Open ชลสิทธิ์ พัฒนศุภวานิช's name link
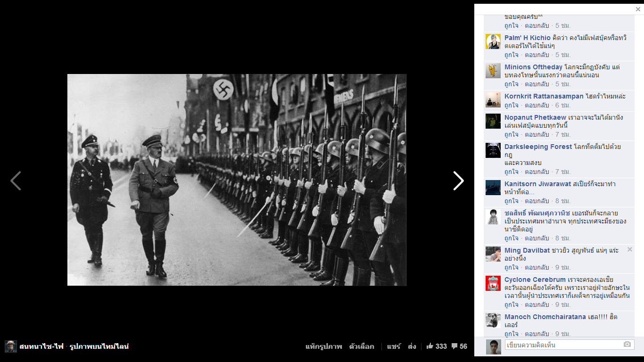The height and width of the screenshot is (362, 644). click(537, 213)
